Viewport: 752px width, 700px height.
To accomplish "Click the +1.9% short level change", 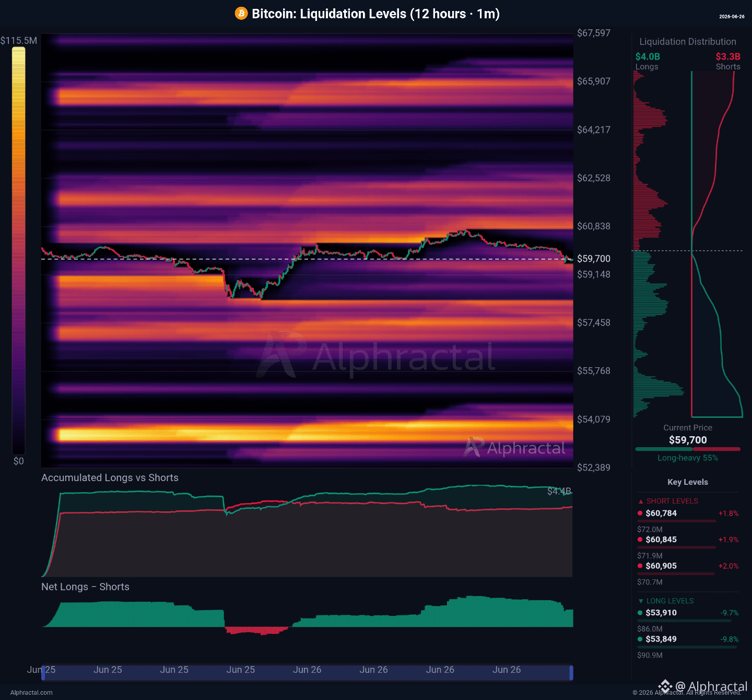I will point(728,540).
